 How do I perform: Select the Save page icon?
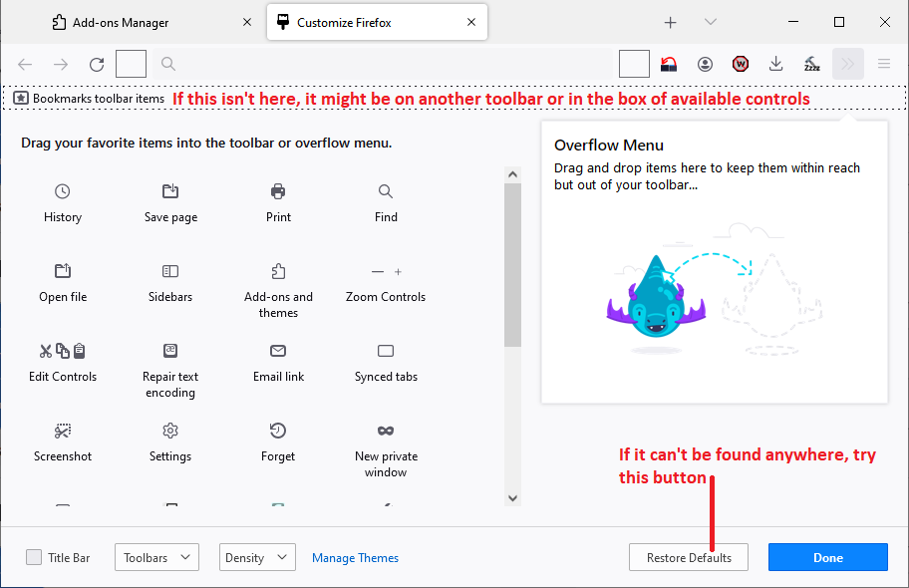tap(170, 190)
